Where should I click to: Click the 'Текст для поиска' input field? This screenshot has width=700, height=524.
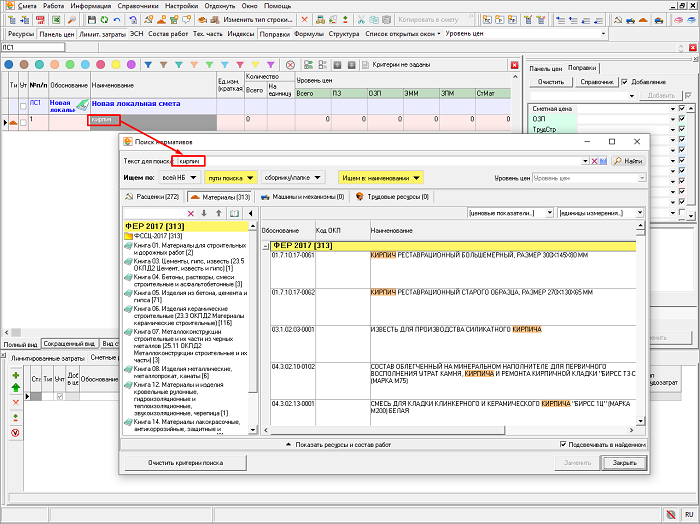pyautogui.click(x=379, y=161)
